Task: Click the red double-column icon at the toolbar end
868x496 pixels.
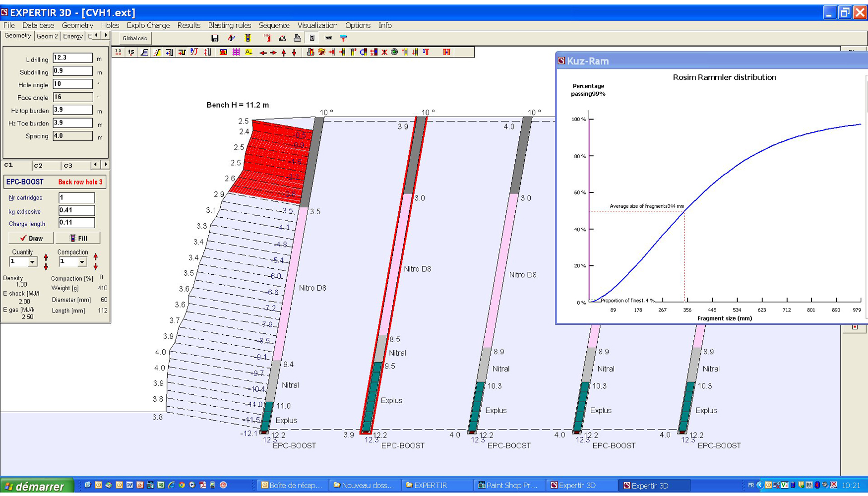Action: coord(446,52)
